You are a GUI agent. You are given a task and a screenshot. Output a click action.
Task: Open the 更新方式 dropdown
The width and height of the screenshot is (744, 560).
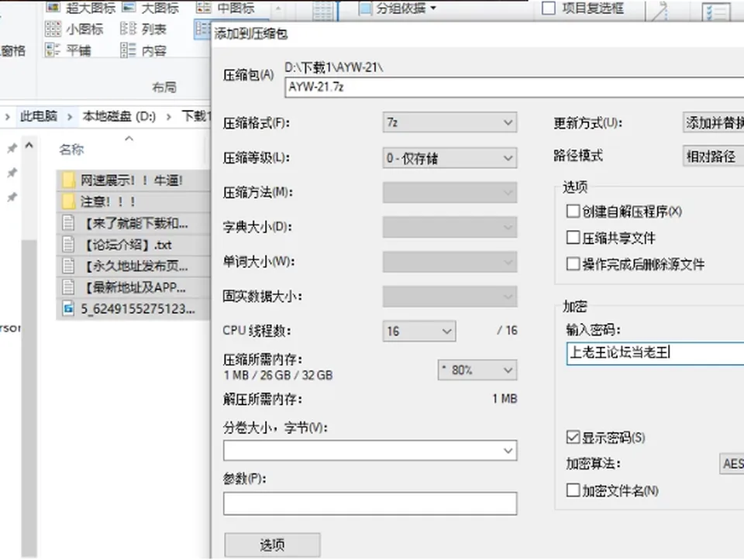[x=713, y=123]
